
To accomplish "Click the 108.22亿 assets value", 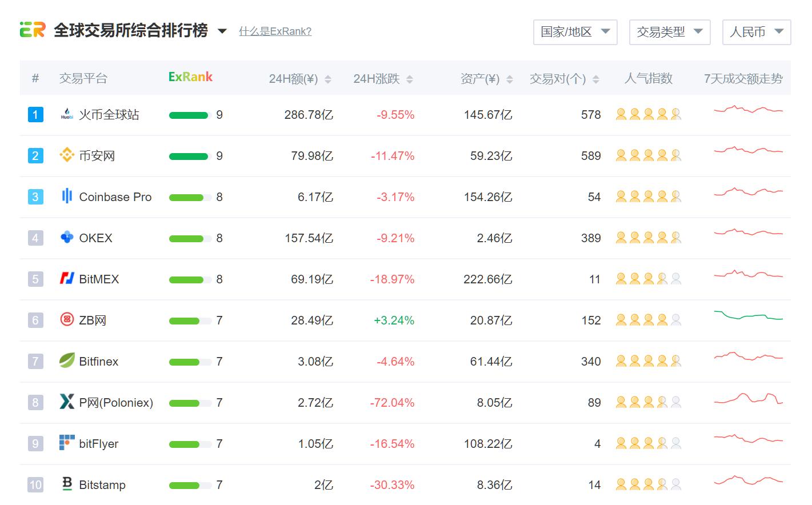I will pyautogui.click(x=488, y=444).
